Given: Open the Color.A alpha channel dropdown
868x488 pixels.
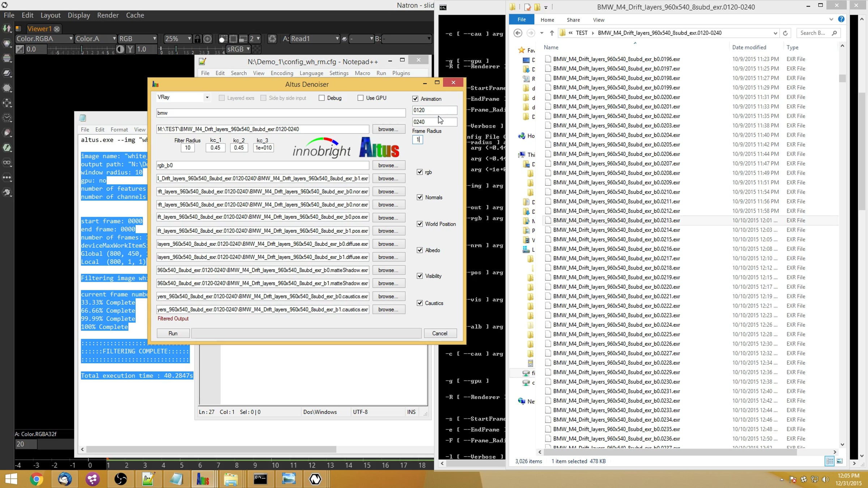Looking at the screenshot, I should tap(95, 39).
